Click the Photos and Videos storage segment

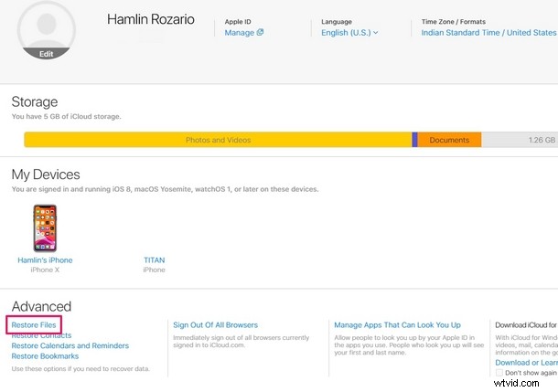click(218, 140)
